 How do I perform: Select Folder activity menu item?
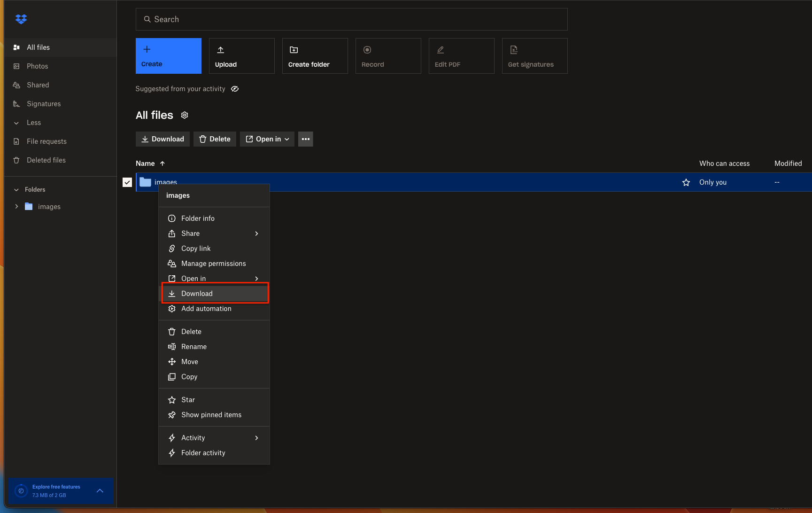pyautogui.click(x=214, y=453)
